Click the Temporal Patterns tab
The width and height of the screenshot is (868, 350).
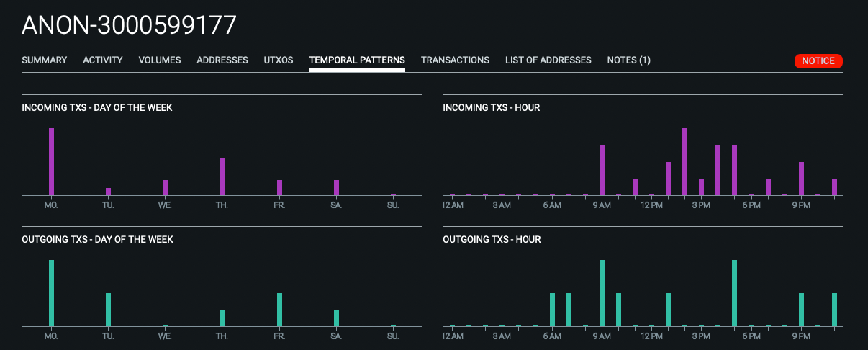[x=357, y=60]
